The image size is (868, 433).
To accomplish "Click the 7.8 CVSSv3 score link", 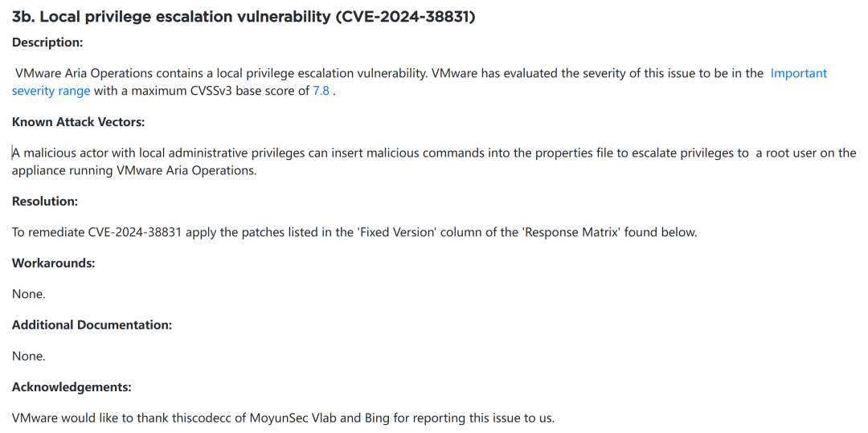I will click(321, 91).
